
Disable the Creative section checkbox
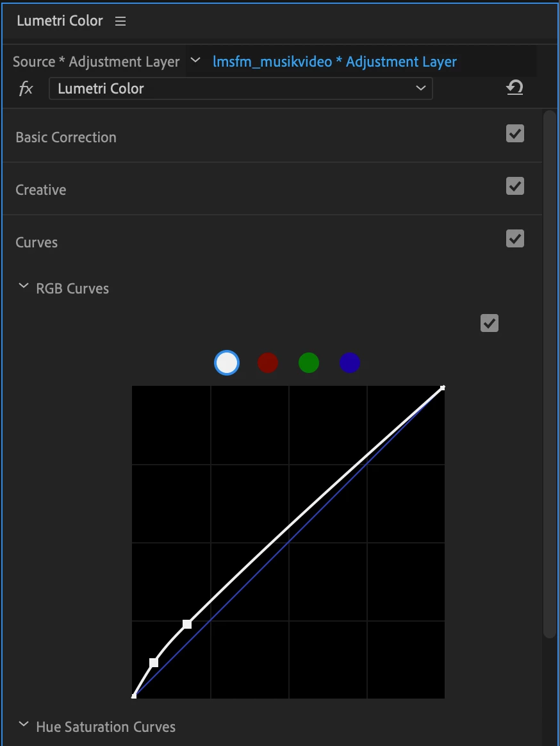(515, 186)
